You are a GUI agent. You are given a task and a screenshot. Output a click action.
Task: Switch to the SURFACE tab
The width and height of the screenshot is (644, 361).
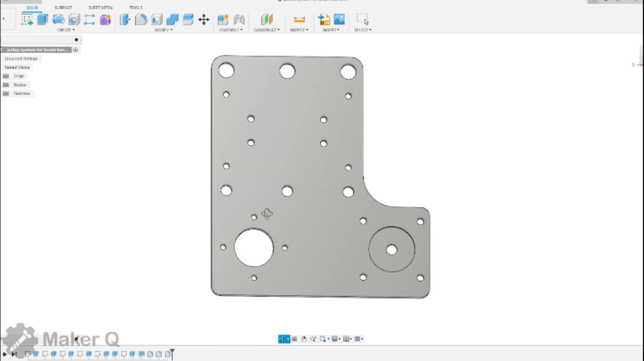point(63,8)
